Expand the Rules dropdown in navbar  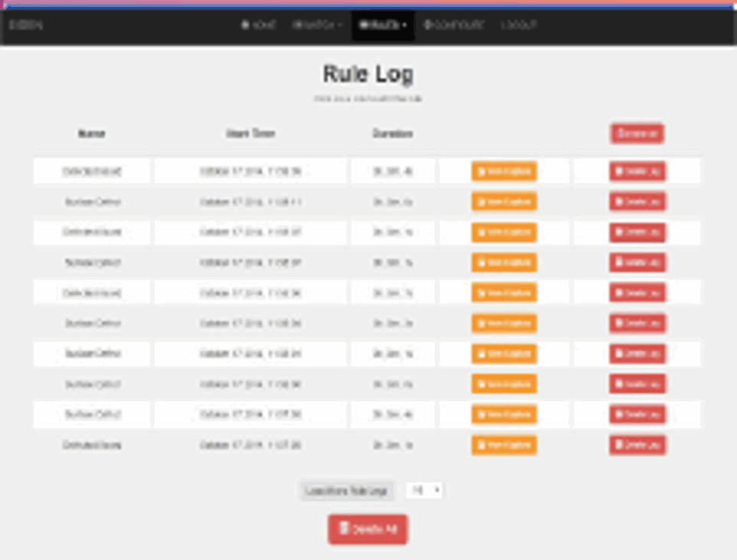pos(382,25)
